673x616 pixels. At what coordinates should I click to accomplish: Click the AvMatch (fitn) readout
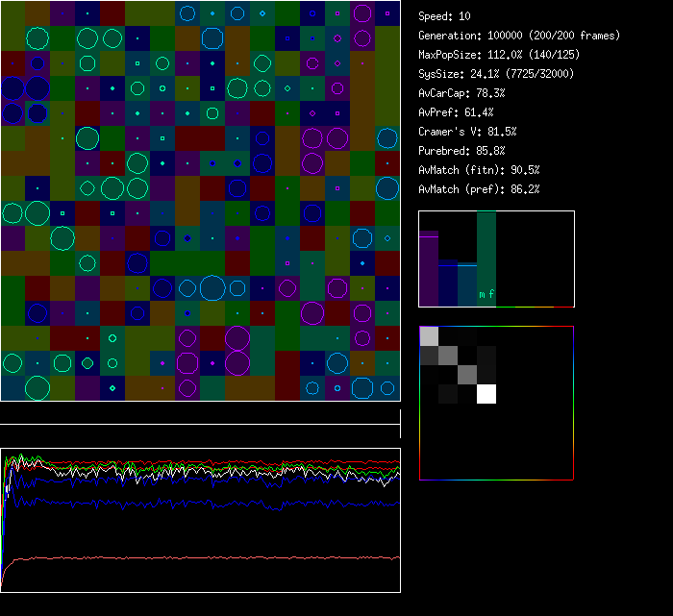point(479,170)
